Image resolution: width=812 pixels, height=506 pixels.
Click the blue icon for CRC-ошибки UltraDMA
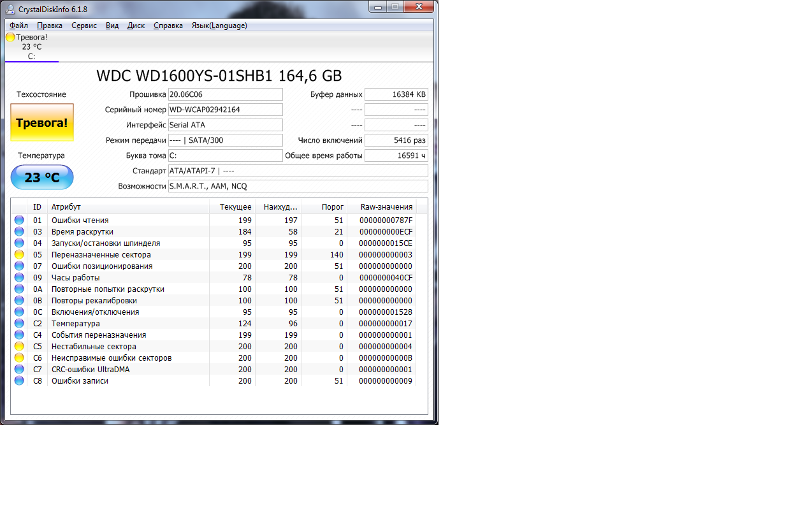click(19, 369)
